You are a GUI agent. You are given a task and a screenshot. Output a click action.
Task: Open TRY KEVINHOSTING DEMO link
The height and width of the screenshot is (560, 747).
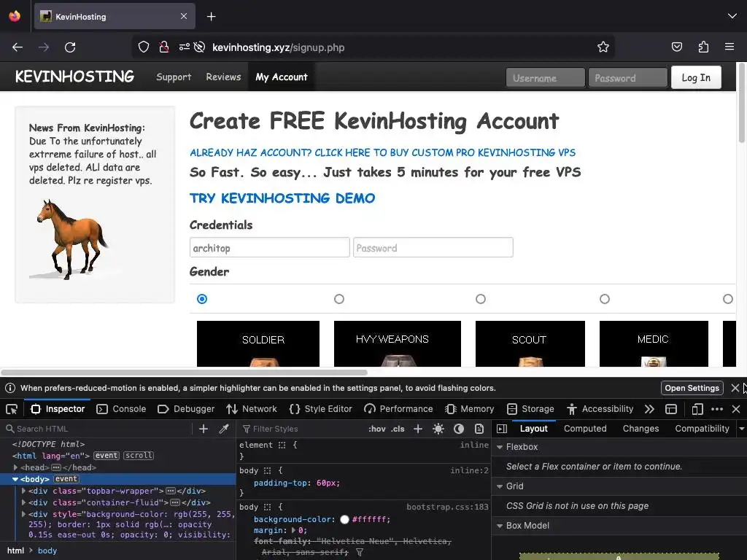282,198
